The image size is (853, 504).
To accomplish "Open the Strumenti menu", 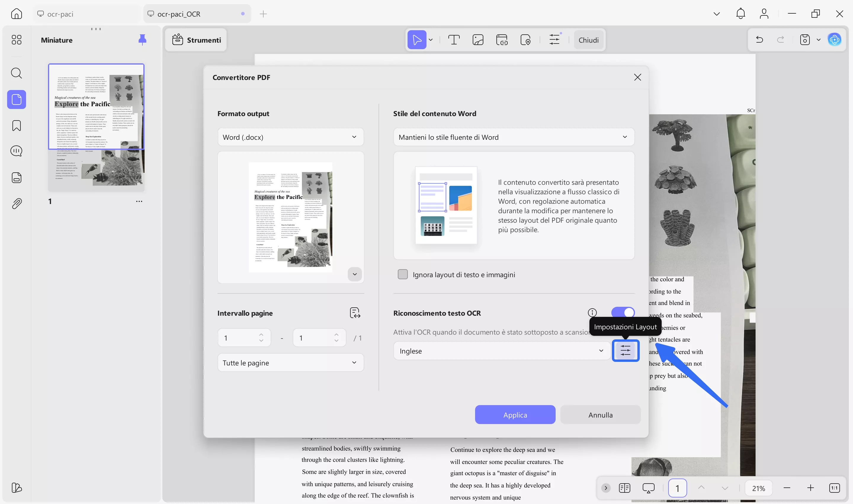I will (196, 40).
